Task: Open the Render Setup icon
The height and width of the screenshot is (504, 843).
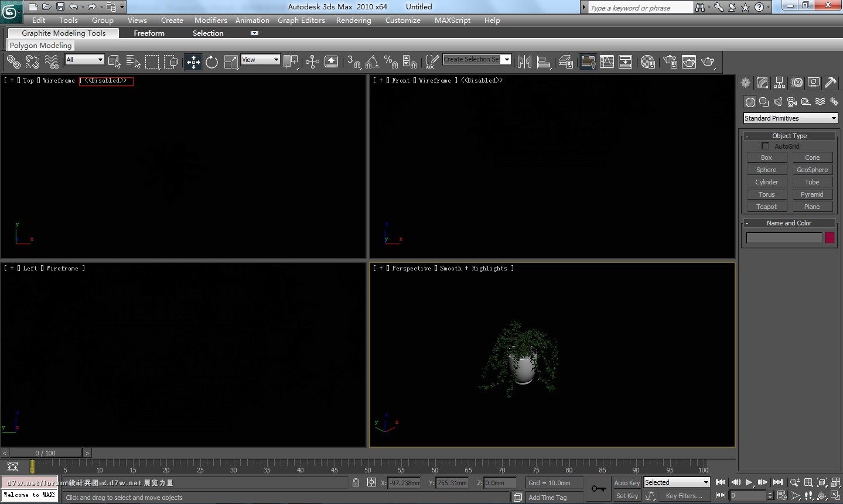Action: click(x=670, y=61)
